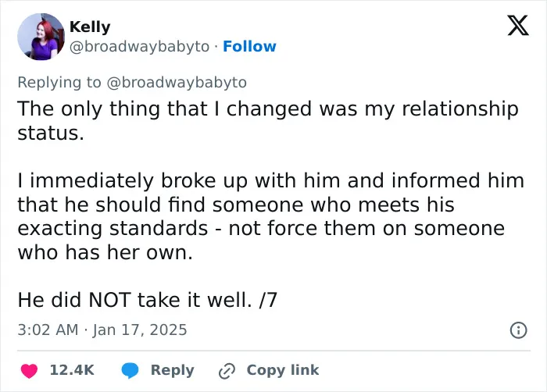Select the Copy link text
The width and height of the screenshot is (547, 392).
point(283,370)
